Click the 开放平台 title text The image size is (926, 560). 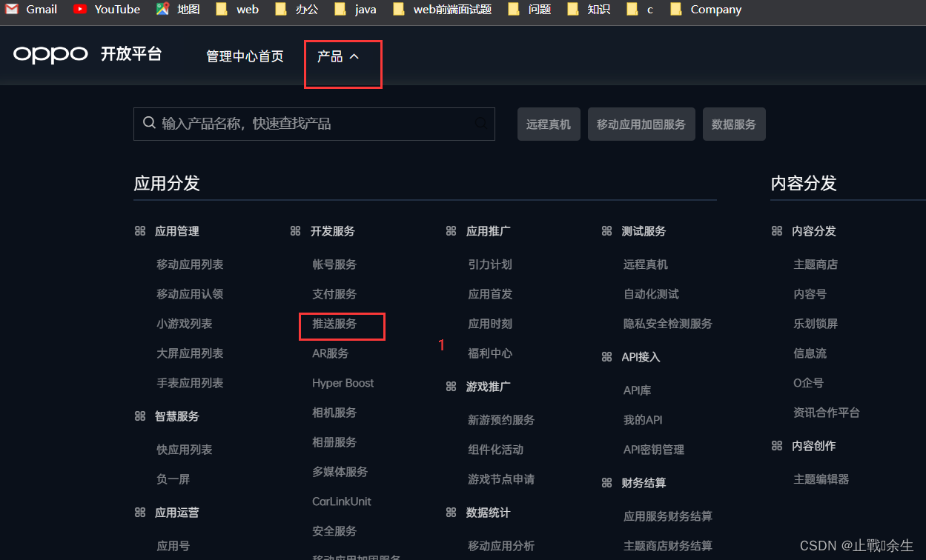pos(131,54)
